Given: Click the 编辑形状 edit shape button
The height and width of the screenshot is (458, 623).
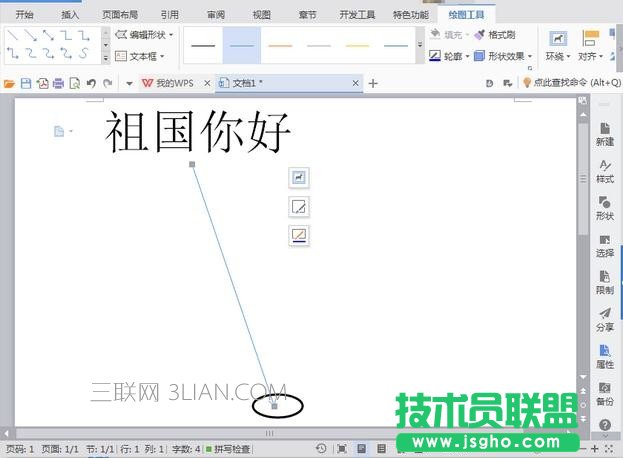Looking at the screenshot, I should point(143,34).
